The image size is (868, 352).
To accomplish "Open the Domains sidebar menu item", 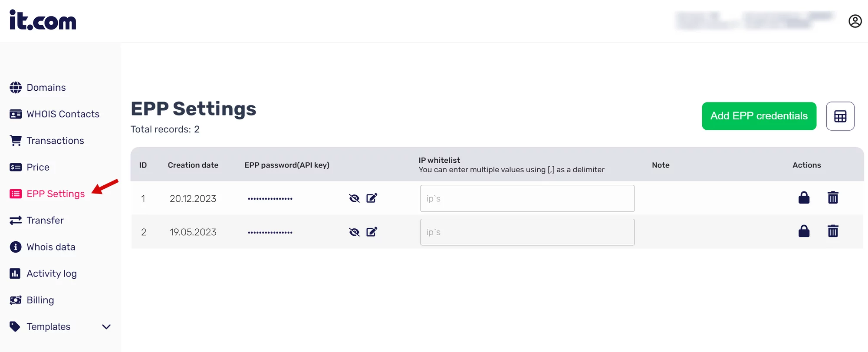I will (x=46, y=88).
